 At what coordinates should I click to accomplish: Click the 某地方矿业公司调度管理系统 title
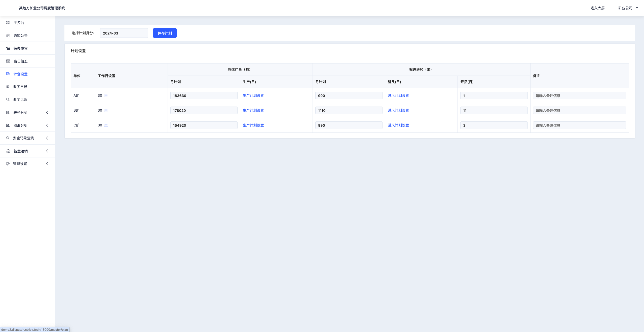tap(42, 8)
